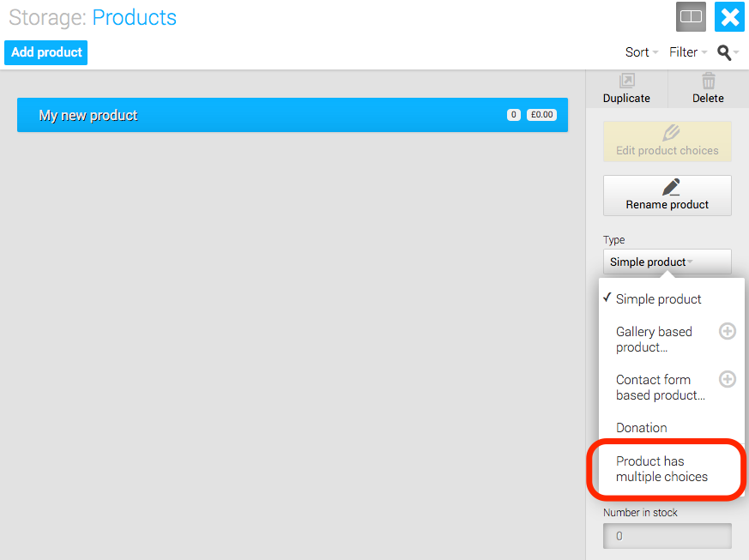Viewport: 749px width, 560px height.
Task: Click the split-panel view icon
Action: pos(691,16)
